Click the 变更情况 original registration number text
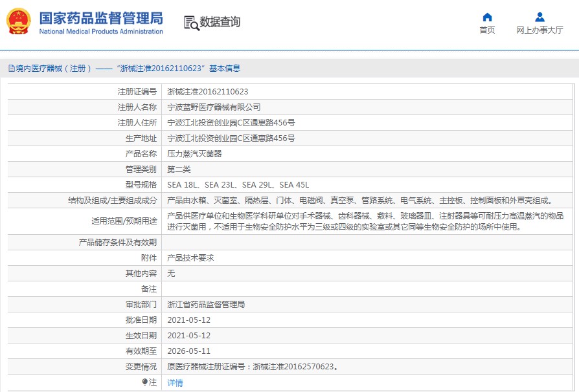 (x=253, y=367)
